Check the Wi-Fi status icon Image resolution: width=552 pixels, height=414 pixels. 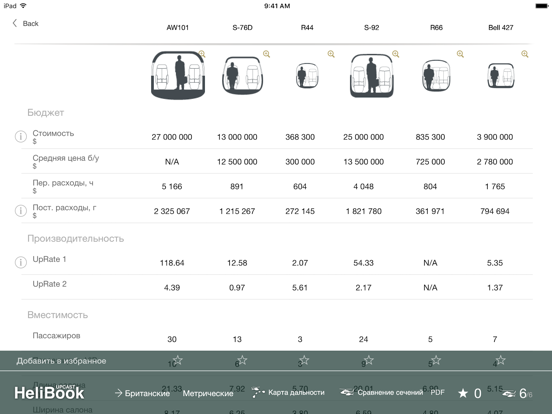coord(23,6)
